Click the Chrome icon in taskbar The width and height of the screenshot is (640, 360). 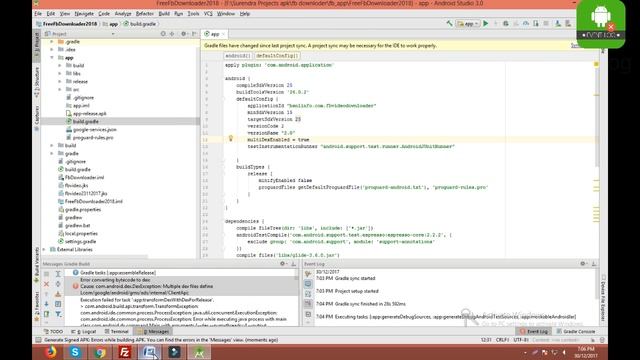click(x=100, y=352)
